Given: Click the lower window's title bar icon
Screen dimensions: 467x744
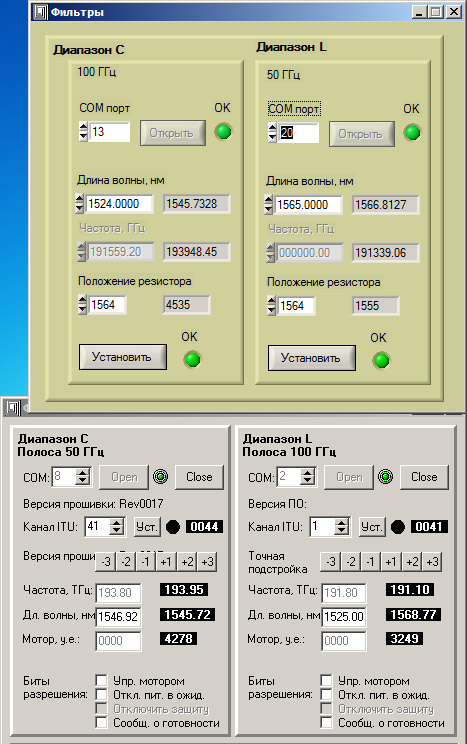Looking at the screenshot, I should tap(12, 408).
